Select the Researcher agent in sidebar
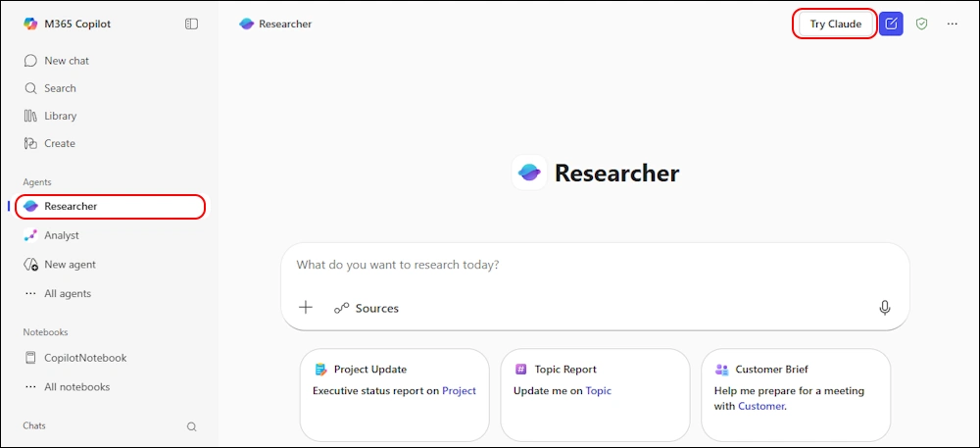The image size is (980, 448). click(71, 206)
